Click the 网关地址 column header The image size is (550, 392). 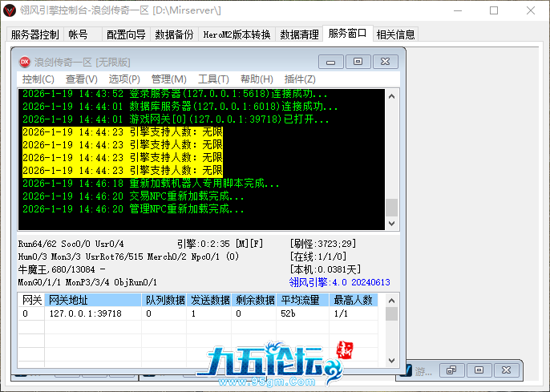pos(93,300)
